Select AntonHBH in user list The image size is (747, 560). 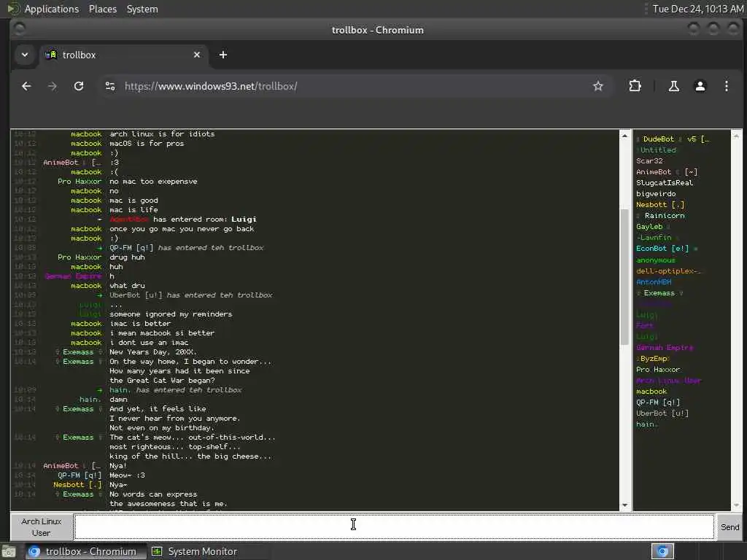[x=654, y=282]
